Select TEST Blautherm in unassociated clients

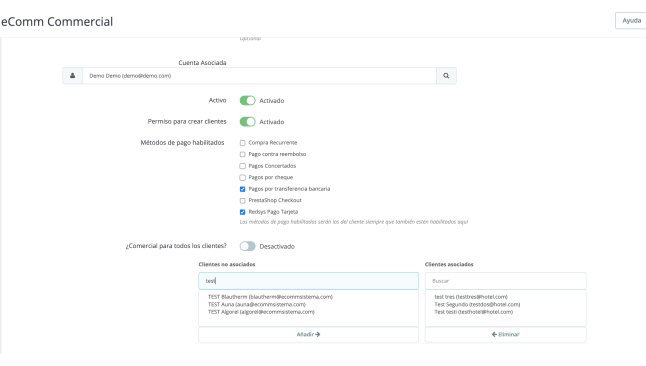point(270,297)
